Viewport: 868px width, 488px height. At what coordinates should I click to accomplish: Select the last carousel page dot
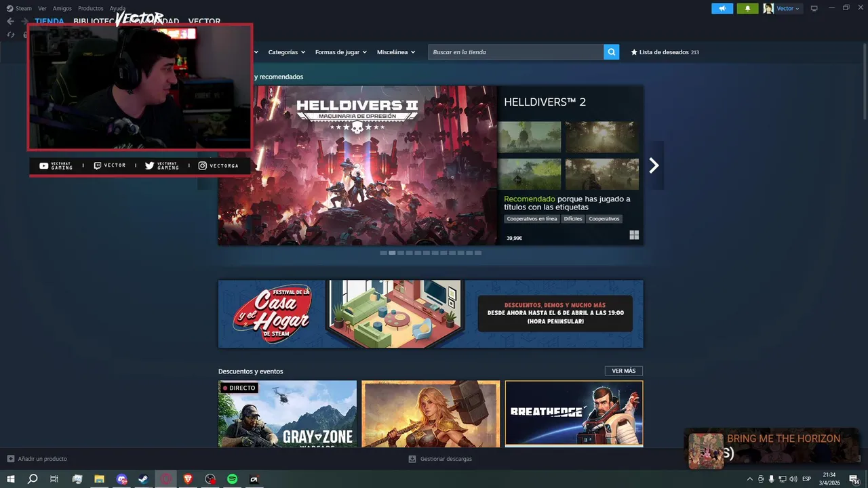pyautogui.click(x=478, y=253)
